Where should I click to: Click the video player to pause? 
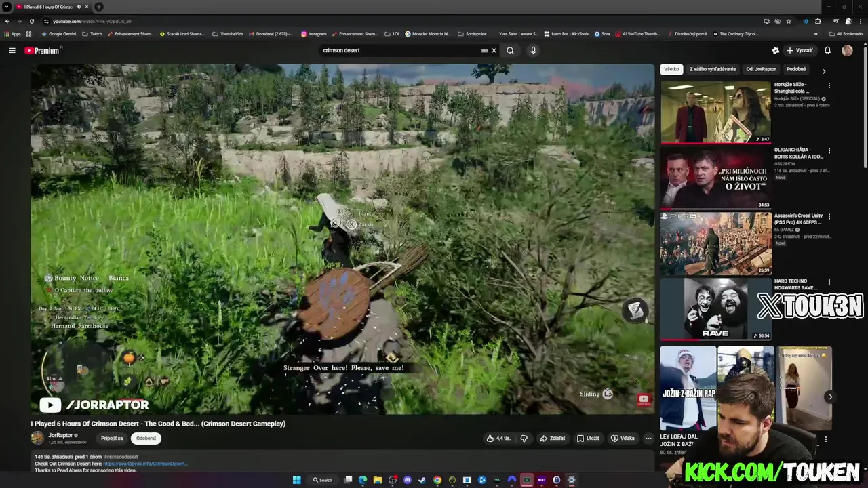coord(342,239)
